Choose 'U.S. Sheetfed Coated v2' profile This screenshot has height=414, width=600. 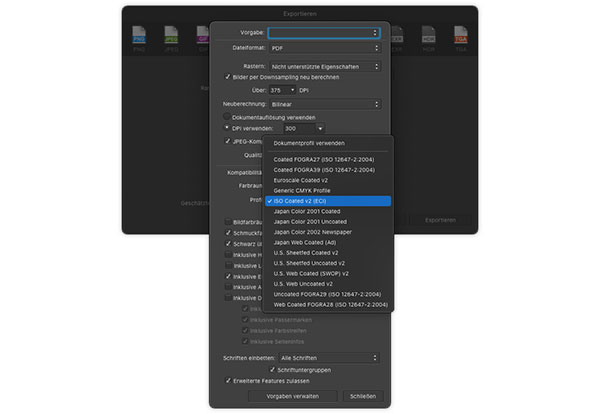[x=328, y=253]
